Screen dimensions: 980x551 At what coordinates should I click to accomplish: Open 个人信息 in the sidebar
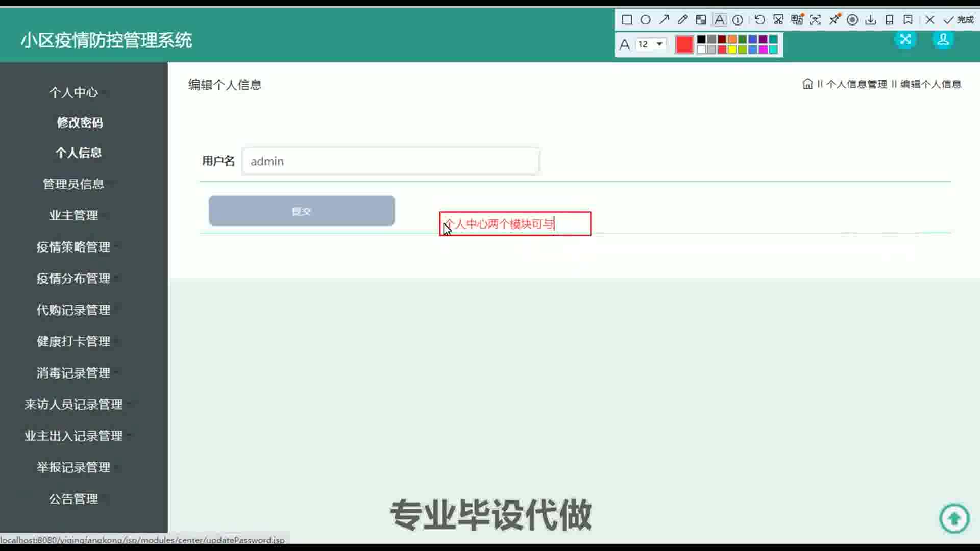click(79, 153)
